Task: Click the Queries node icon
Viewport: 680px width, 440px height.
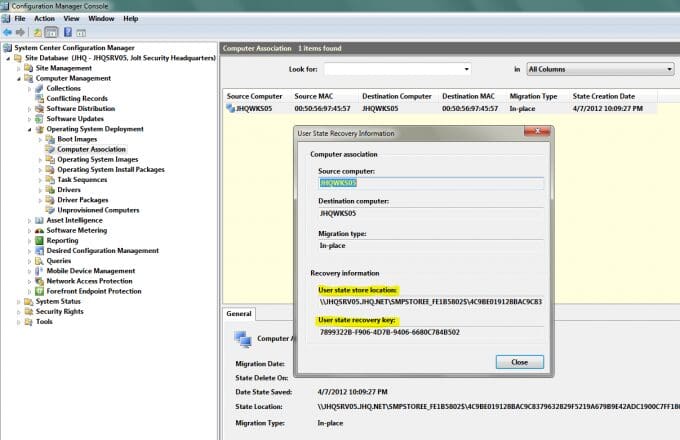Action: click(x=39, y=261)
